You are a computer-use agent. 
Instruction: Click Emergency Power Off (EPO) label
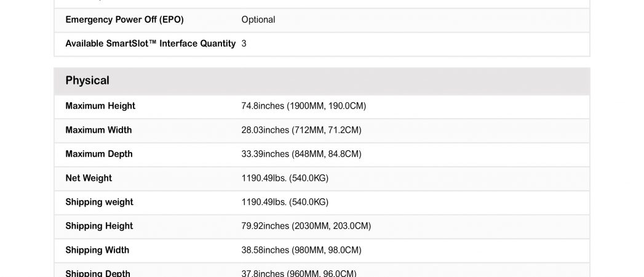[x=124, y=20]
